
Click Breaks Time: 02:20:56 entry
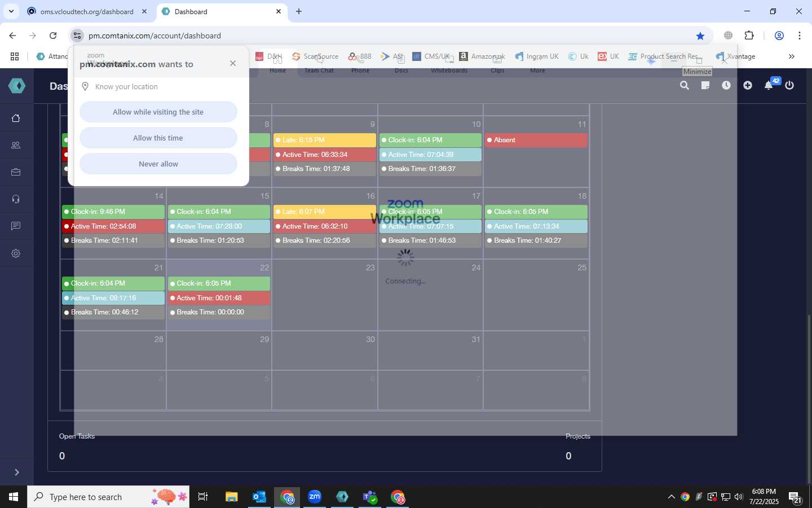tap(325, 240)
